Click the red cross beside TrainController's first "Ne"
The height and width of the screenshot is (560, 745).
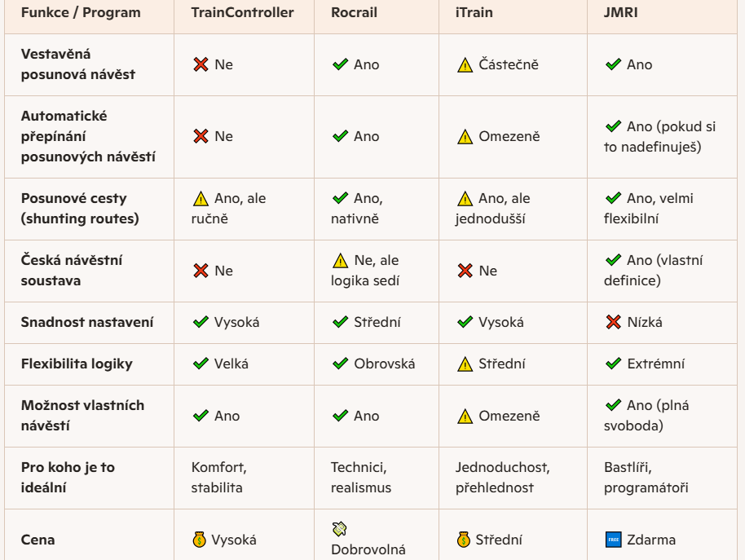point(201,64)
